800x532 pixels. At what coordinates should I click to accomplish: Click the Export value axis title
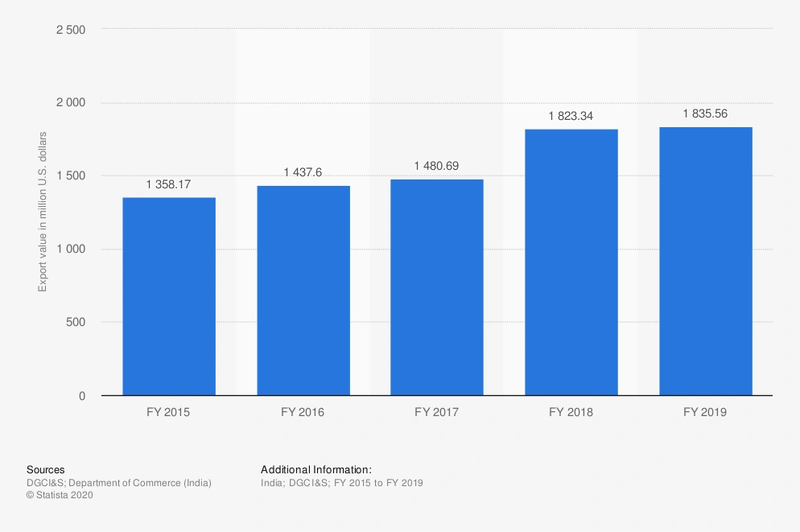point(43,212)
